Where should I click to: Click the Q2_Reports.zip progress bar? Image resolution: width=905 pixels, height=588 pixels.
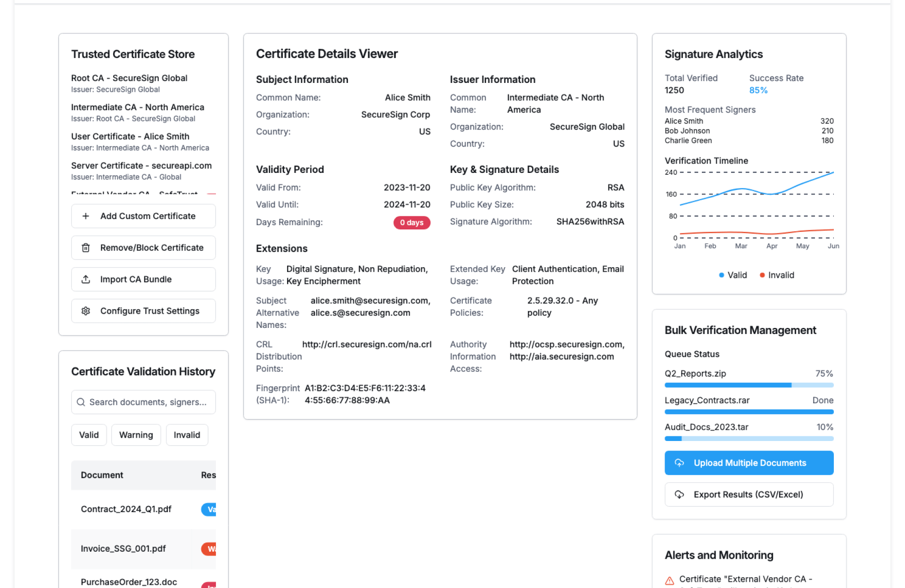[x=749, y=385]
